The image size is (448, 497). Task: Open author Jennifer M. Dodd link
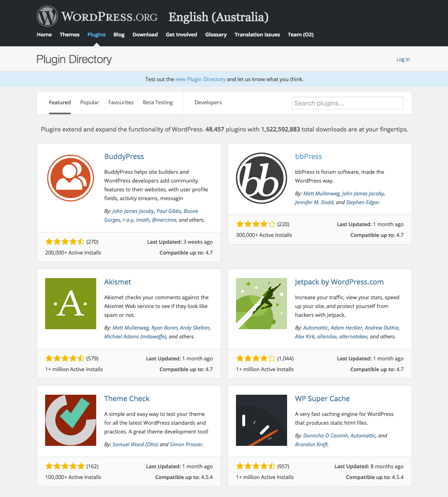tap(314, 203)
